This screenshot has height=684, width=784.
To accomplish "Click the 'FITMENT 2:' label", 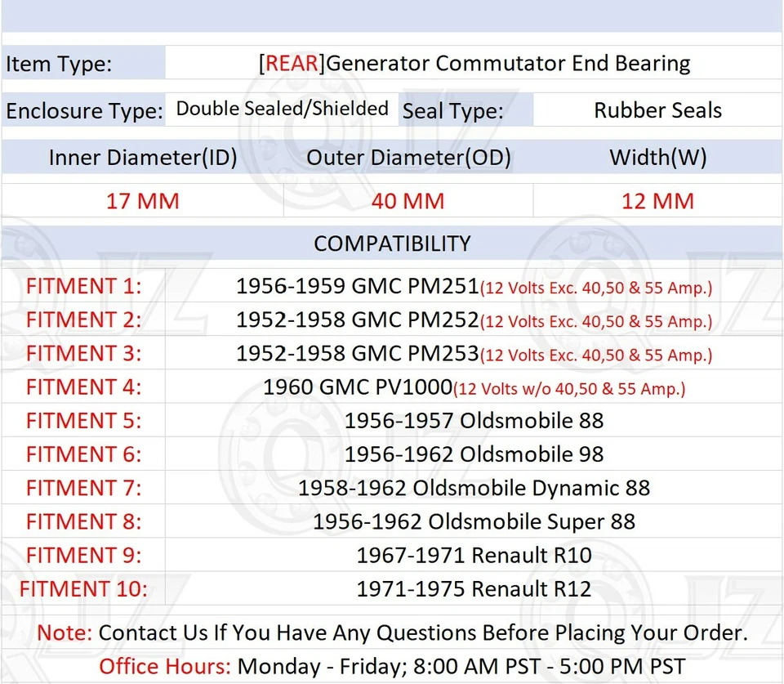I will point(83,320).
